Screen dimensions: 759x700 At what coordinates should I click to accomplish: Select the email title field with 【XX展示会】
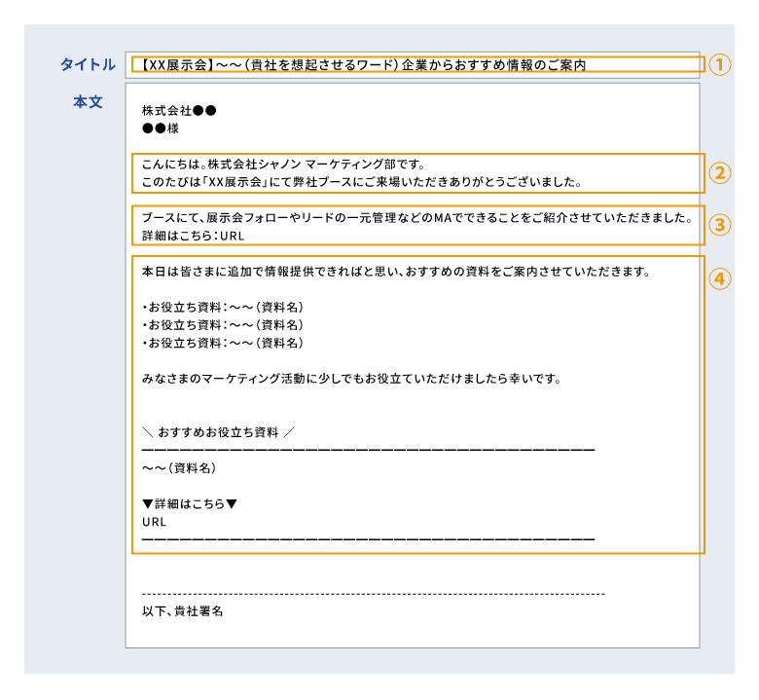point(365,65)
